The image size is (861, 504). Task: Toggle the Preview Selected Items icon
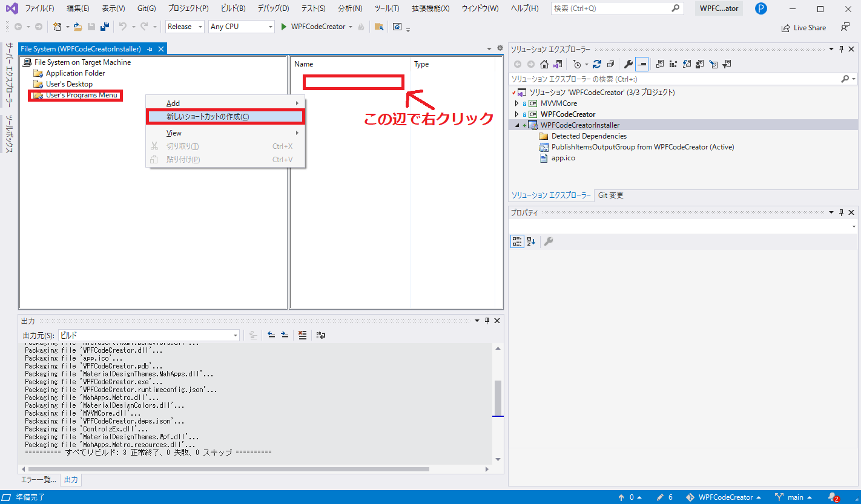pyautogui.click(x=642, y=64)
